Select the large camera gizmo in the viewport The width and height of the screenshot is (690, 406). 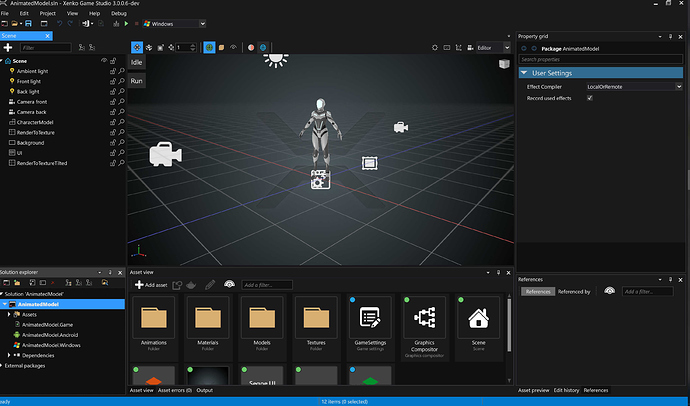[165, 154]
